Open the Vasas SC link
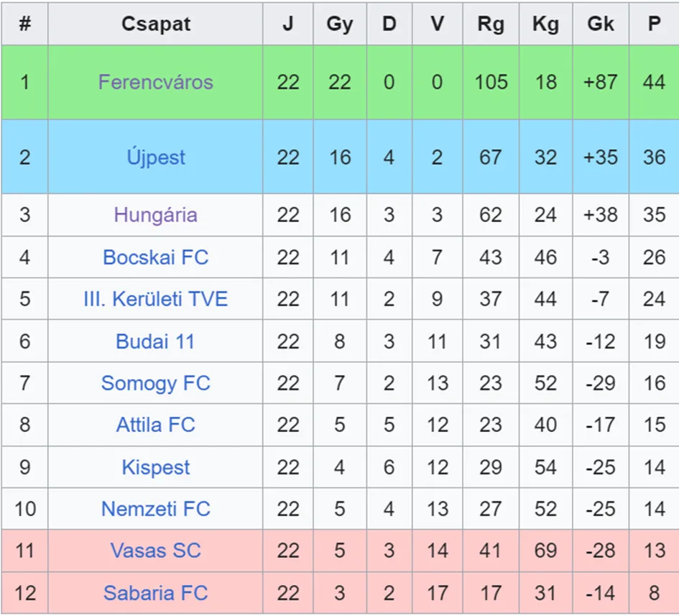This screenshot has height=616, width=679. (155, 551)
